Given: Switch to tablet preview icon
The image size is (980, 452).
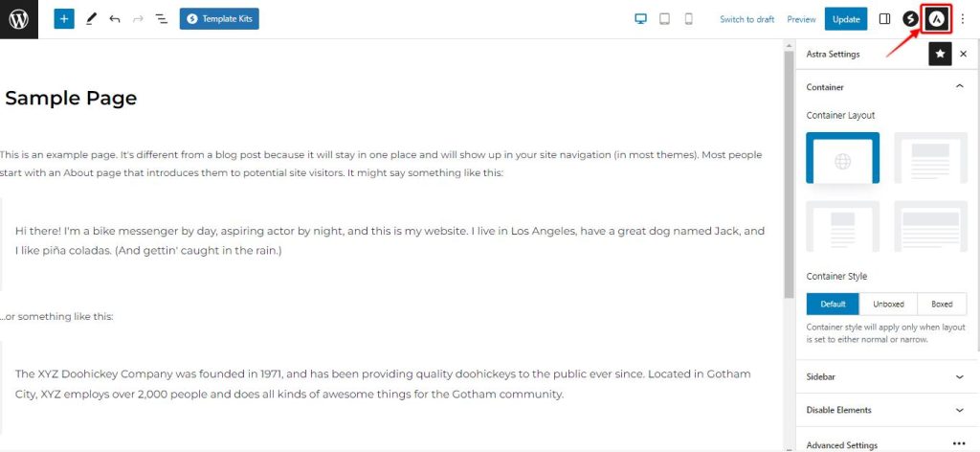Looking at the screenshot, I should [664, 19].
